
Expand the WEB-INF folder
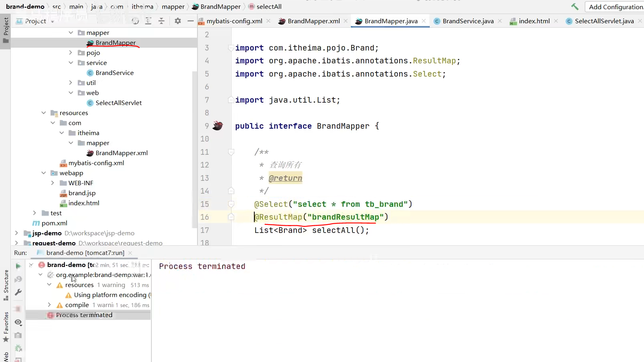coord(53,183)
